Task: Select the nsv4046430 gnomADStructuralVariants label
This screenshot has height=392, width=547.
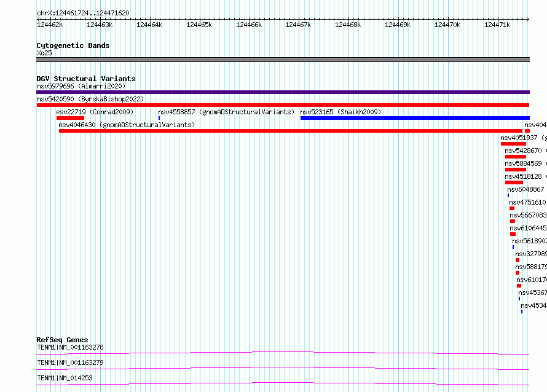Action: click(127, 125)
